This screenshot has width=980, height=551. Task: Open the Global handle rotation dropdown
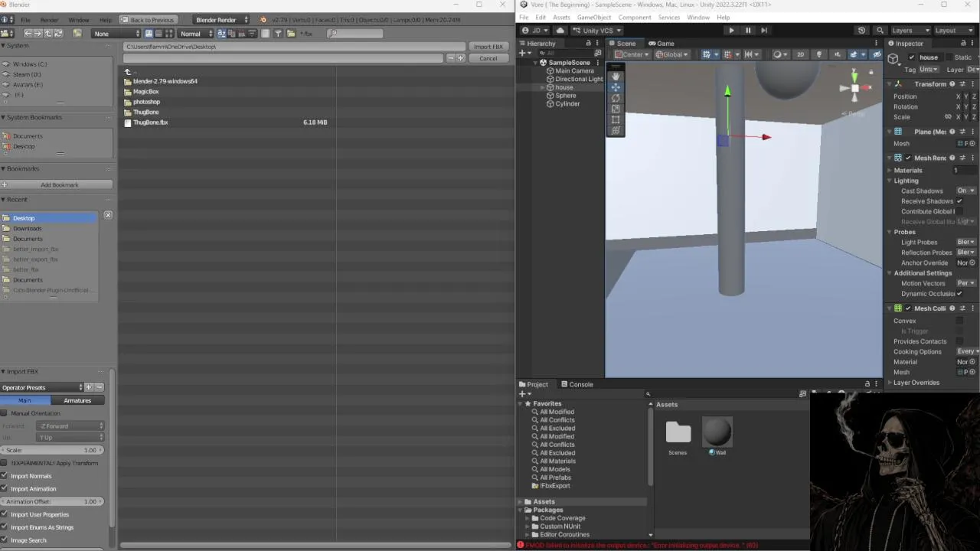[673, 54]
